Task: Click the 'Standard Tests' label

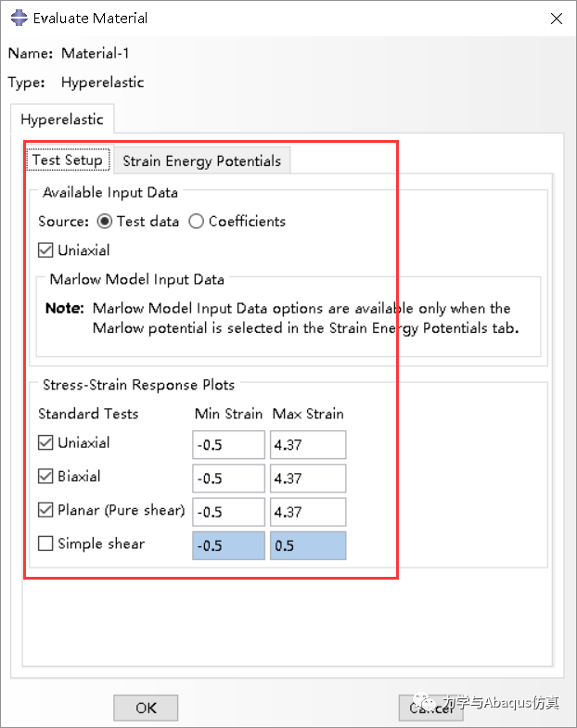Action: (88, 414)
